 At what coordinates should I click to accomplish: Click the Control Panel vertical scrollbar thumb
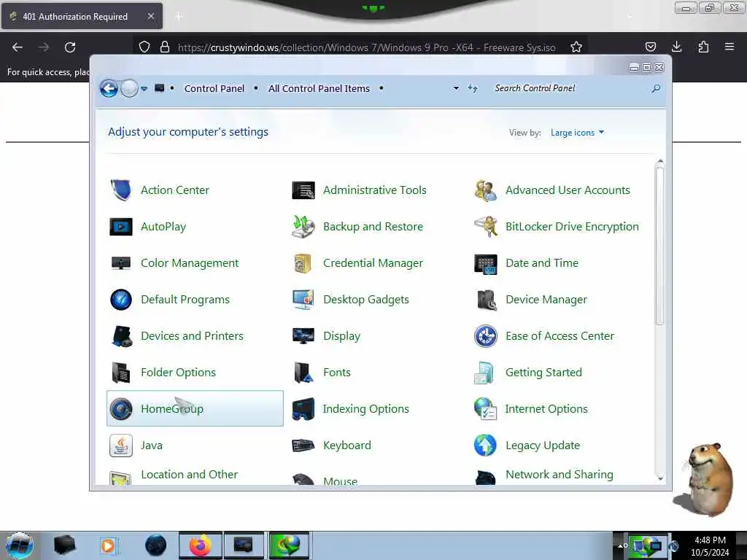tap(659, 246)
